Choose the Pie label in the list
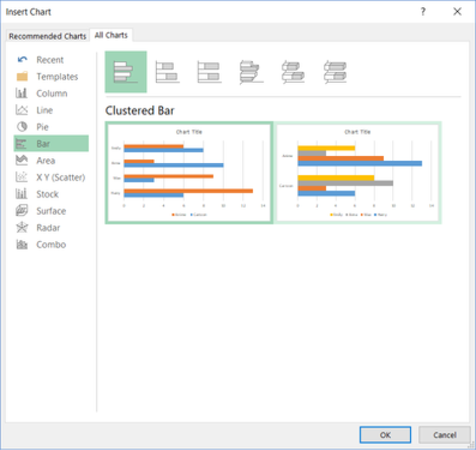Screen dimensions: 476x450 click(x=42, y=127)
